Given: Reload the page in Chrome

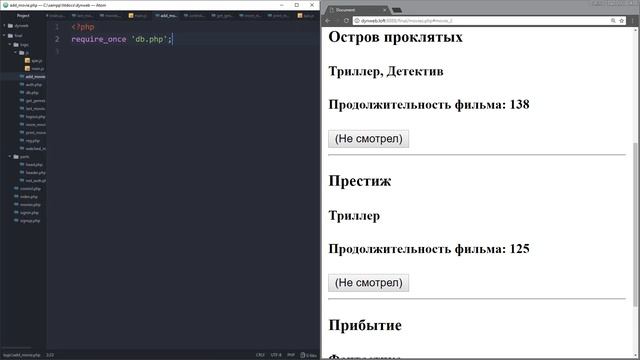Looking at the screenshot, I should pos(346,20).
